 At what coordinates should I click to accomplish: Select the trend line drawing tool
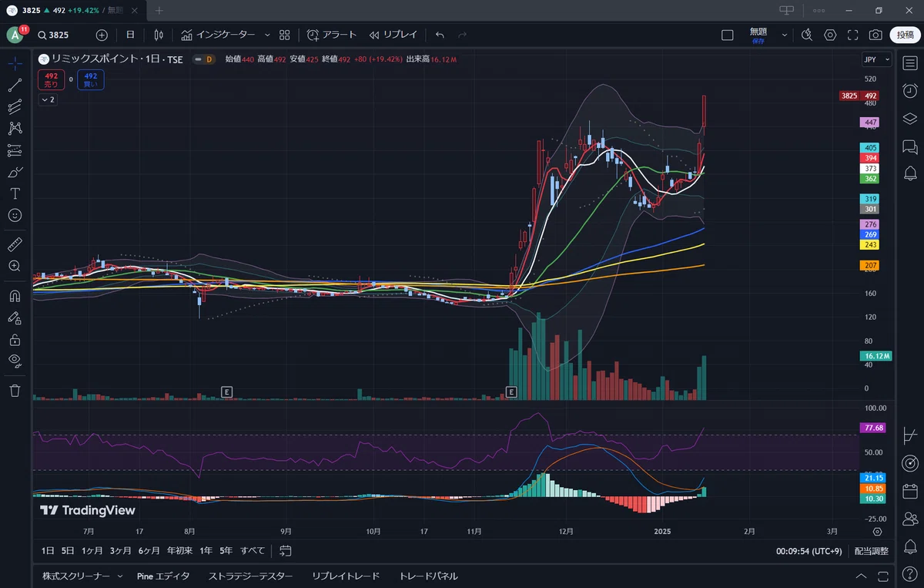pyautogui.click(x=15, y=86)
